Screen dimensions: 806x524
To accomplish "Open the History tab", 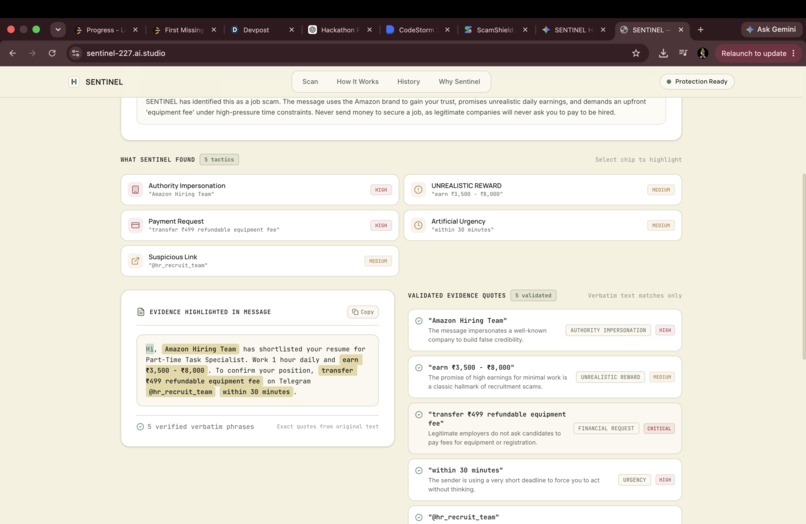I will 408,82.
